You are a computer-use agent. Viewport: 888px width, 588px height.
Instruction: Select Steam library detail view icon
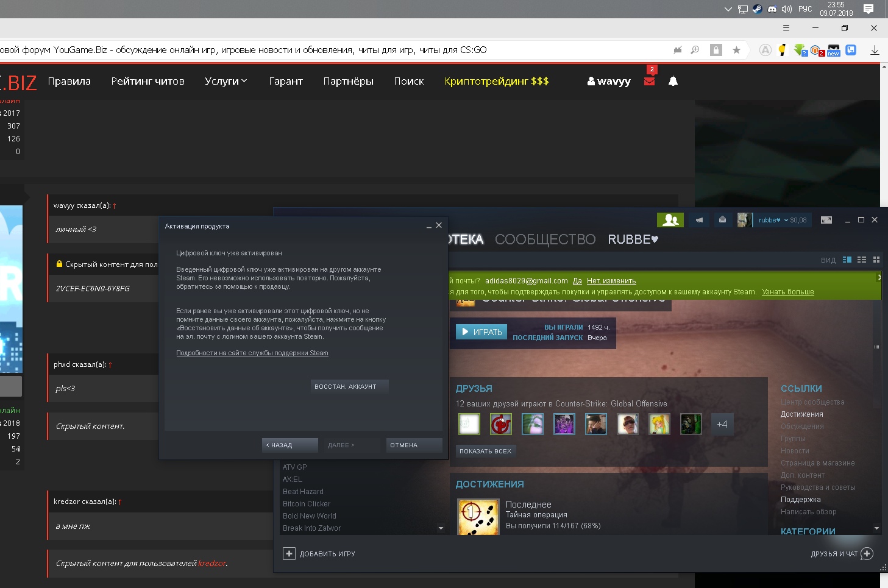pyautogui.click(x=847, y=260)
